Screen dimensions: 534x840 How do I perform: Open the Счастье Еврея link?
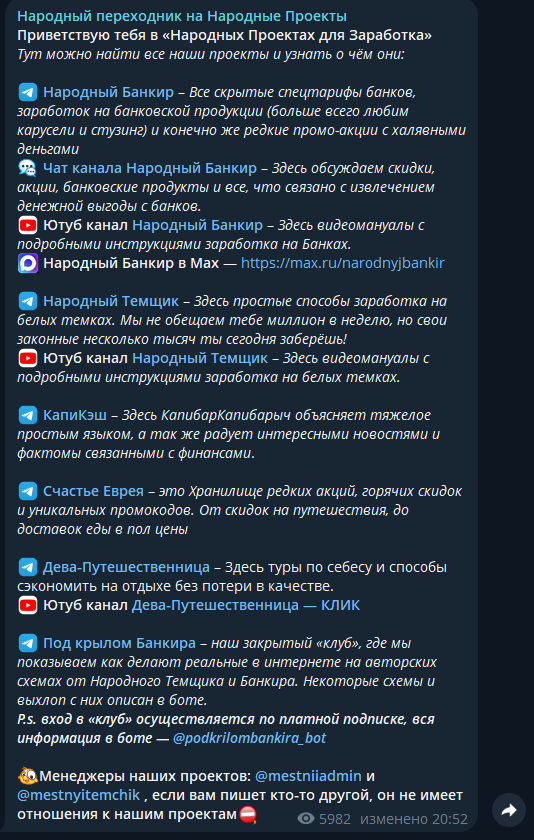click(x=94, y=491)
